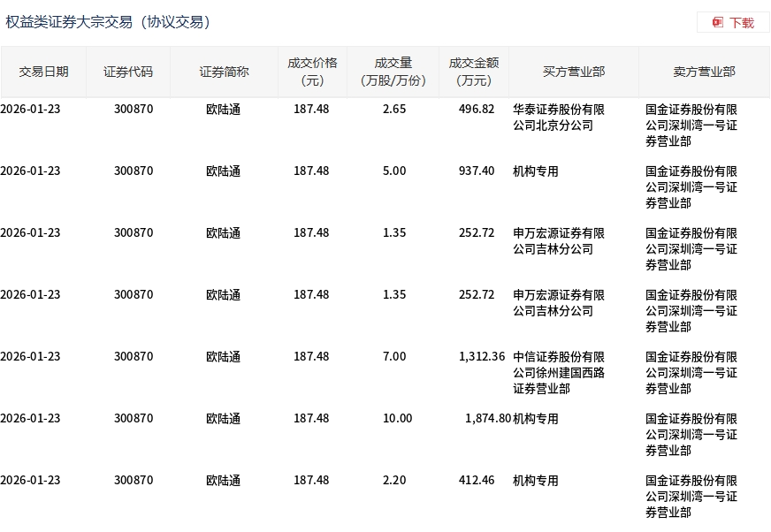Select the 成交价格(元) column header
The image size is (771, 532).
pos(312,72)
